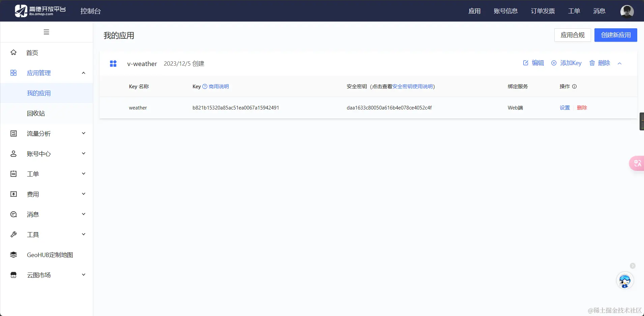Screen dimensions: 644x316
Task: Expand the 云图市场 menu section
Action: (x=84, y=275)
